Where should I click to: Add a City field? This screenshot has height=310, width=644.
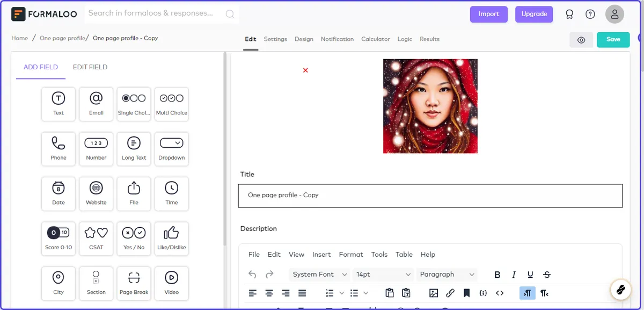[x=58, y=284]
